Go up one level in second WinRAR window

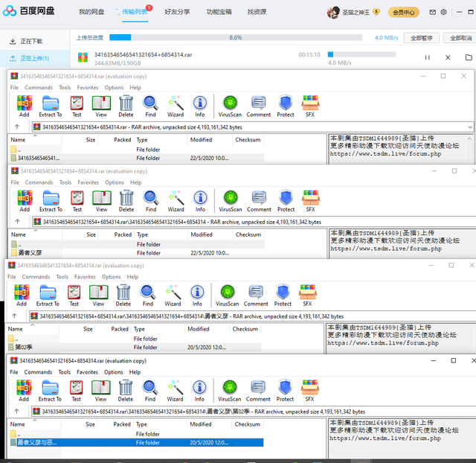(x=18, y=221)
